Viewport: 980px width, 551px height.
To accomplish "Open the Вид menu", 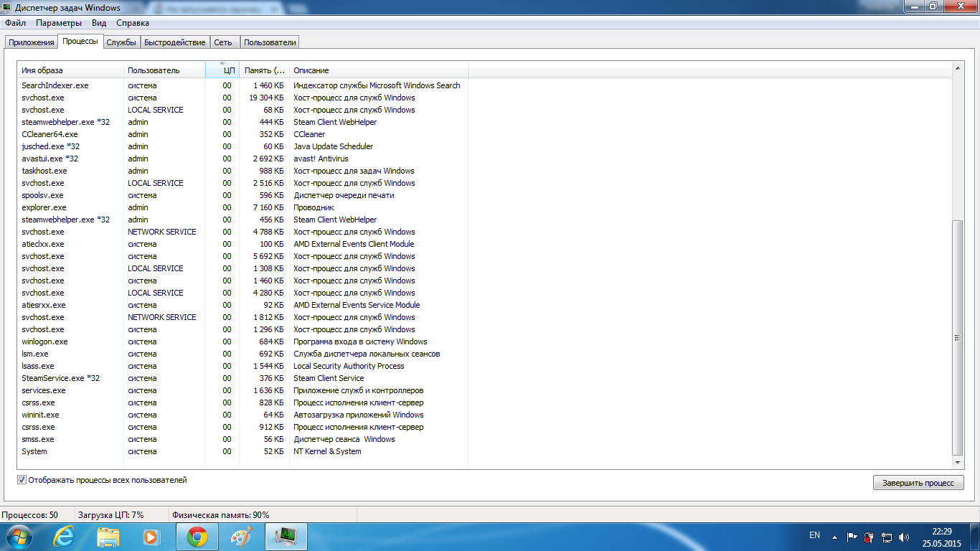I will click(99, 23).
